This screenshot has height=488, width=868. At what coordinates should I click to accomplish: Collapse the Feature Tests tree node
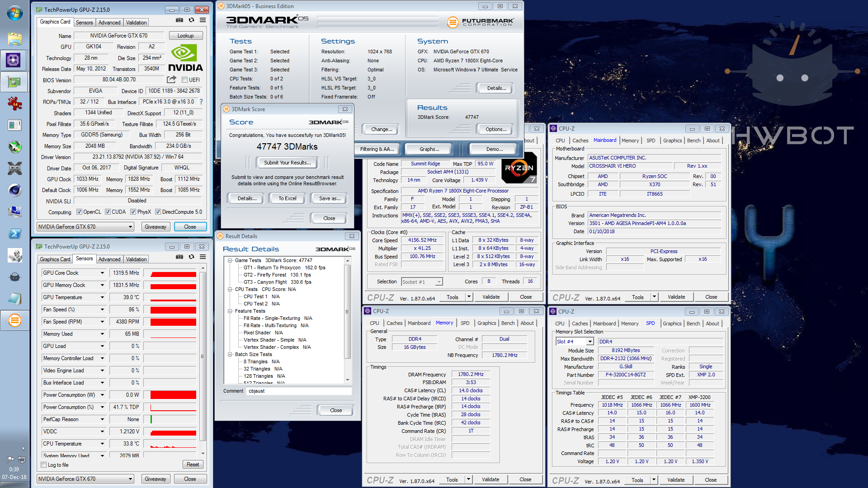pos(230,311)
